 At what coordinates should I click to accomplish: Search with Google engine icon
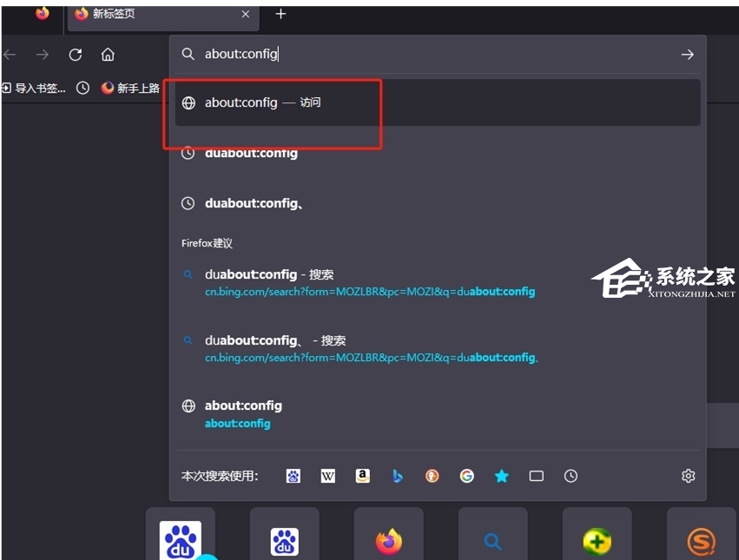(466, 476)
